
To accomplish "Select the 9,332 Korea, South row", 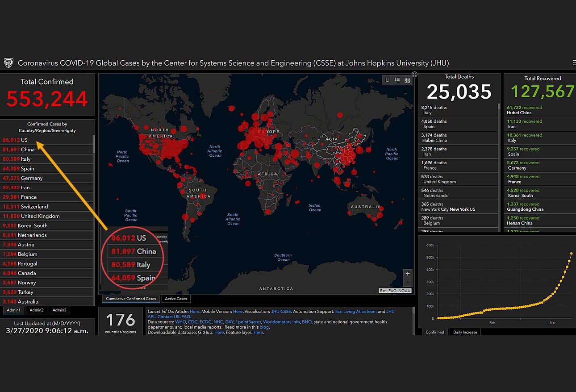I will point(47,226).
